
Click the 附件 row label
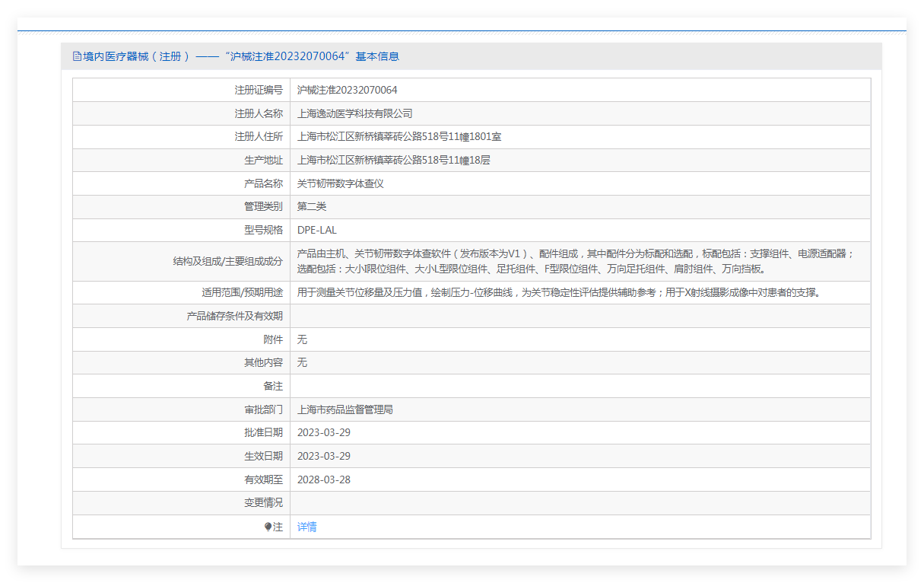tap(273, 339)
